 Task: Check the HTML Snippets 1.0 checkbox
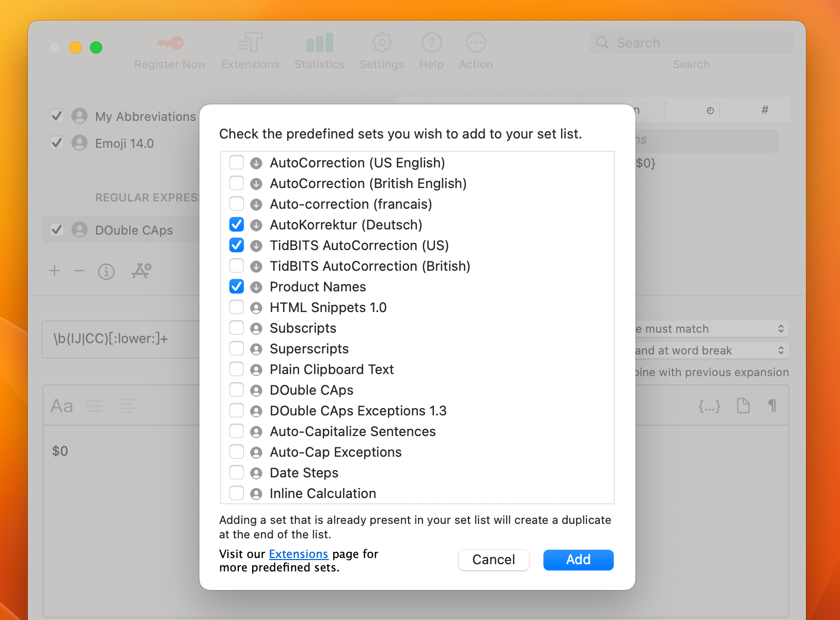pyautogui.click(x=237, y=307)
